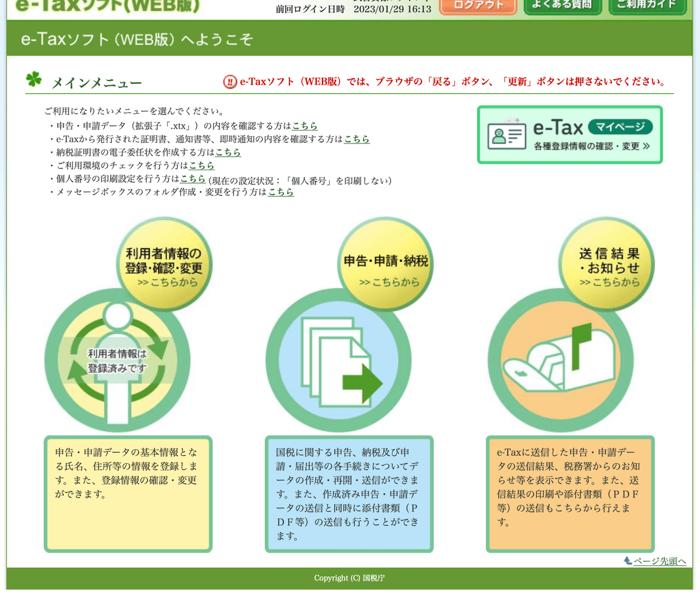Open こちら link for 電子委任状 creation
The image size is (700, 594).
228,152
